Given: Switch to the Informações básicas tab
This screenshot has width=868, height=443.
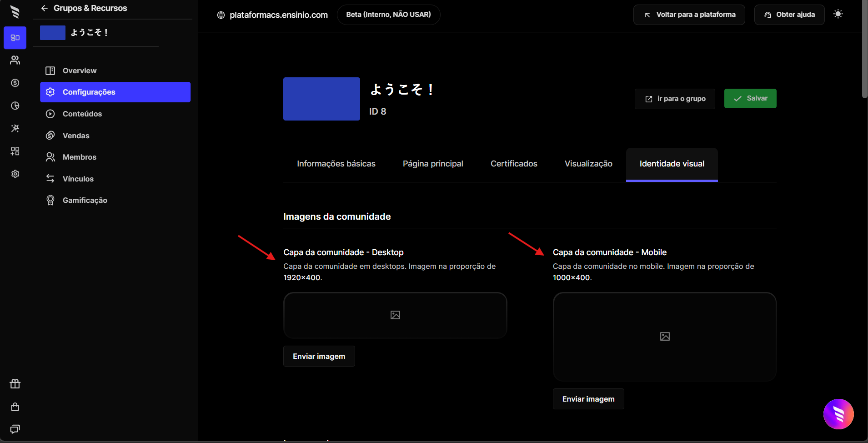Looking at the screenshot, I should point(336,164).
